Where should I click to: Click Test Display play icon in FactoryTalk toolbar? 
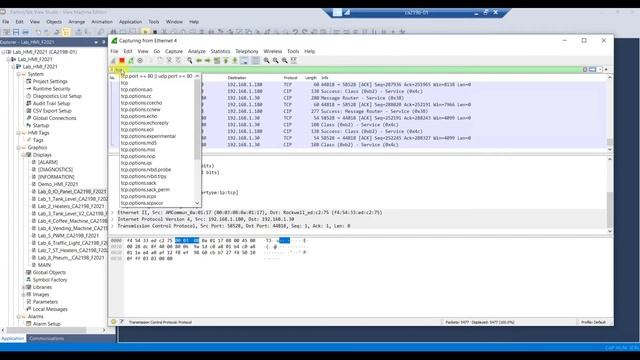click(x=145, y=31)
